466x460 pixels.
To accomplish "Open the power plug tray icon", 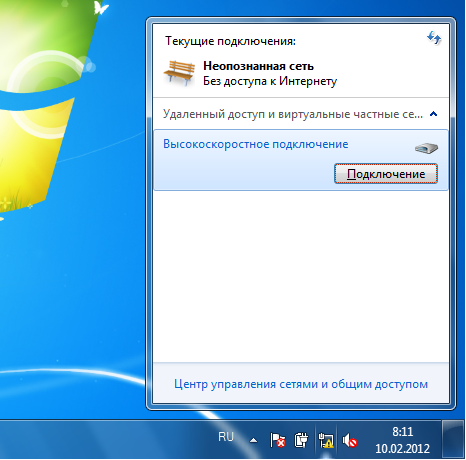I will pyautogui.click(x=301, y=440).
